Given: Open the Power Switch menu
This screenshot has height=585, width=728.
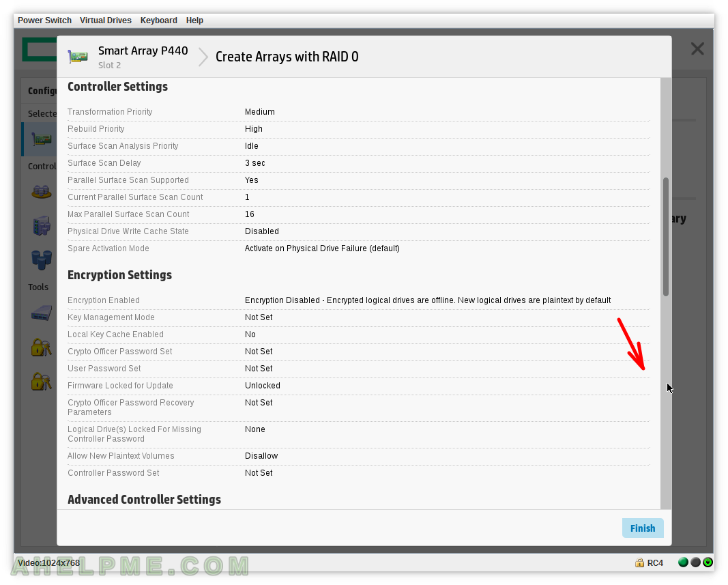Looking at the screenshot, I should click(x=44, y=20).
